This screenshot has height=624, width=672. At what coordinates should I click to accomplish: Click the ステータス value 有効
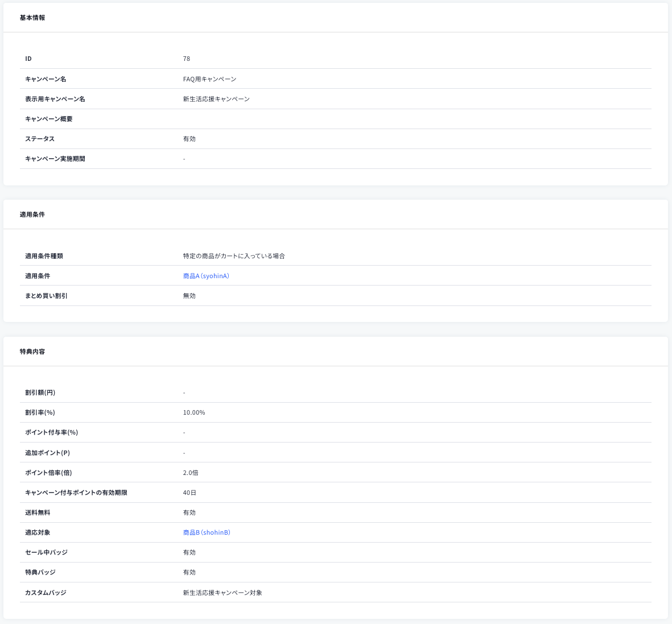point(189,139)
